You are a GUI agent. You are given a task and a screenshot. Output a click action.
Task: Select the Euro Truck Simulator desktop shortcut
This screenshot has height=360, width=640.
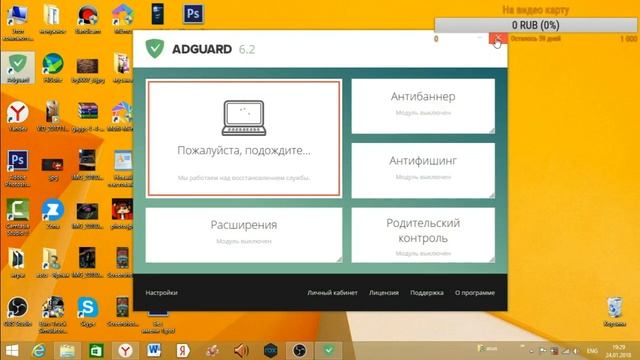pos(53,314)
